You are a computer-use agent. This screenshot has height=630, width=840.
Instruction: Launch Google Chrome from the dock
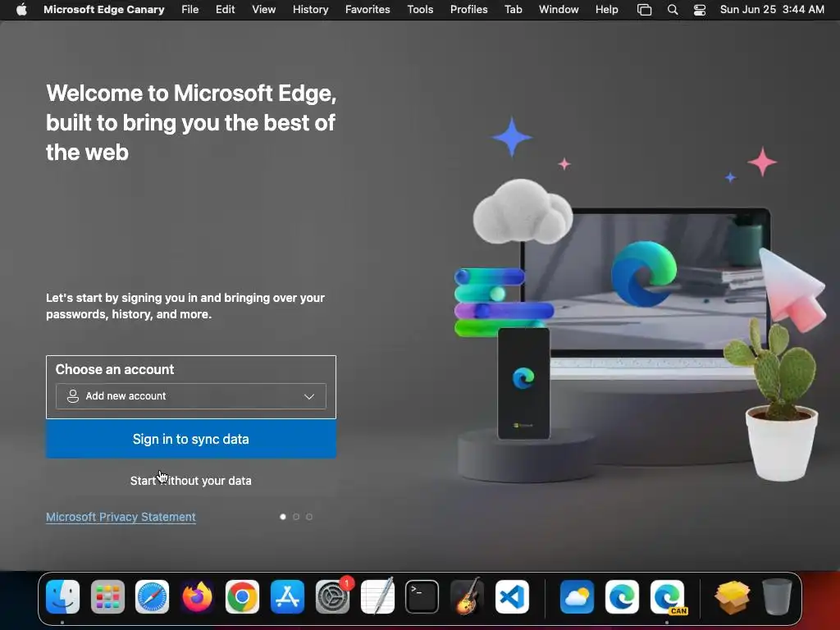[x=242, y=597]
